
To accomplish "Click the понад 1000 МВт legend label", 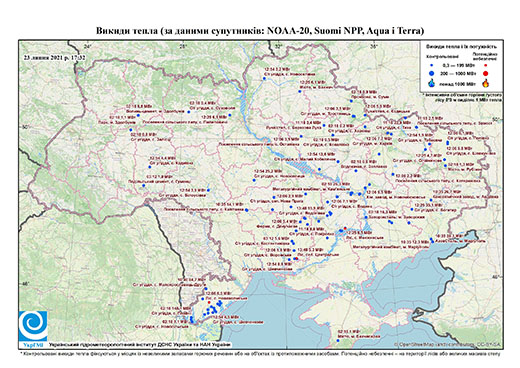I will pos(457,83).
